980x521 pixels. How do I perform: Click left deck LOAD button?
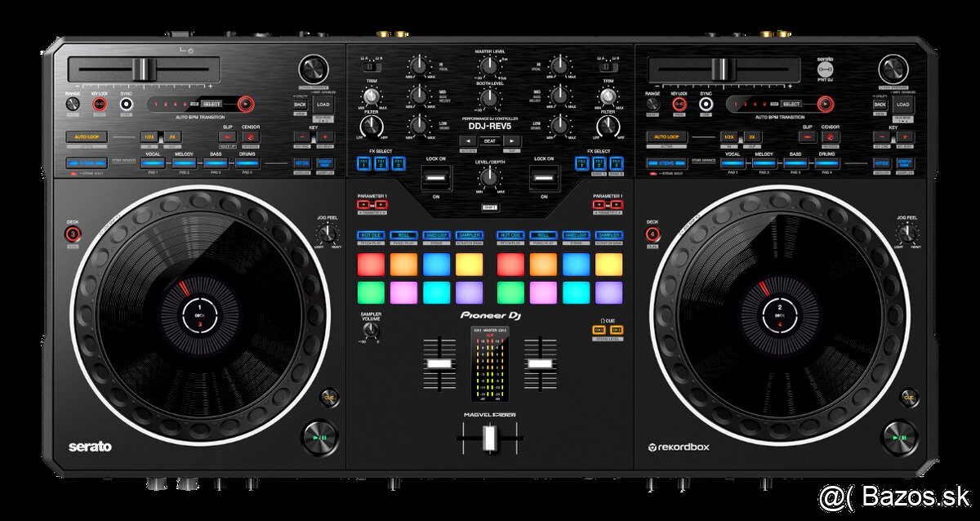click(323, 105)
